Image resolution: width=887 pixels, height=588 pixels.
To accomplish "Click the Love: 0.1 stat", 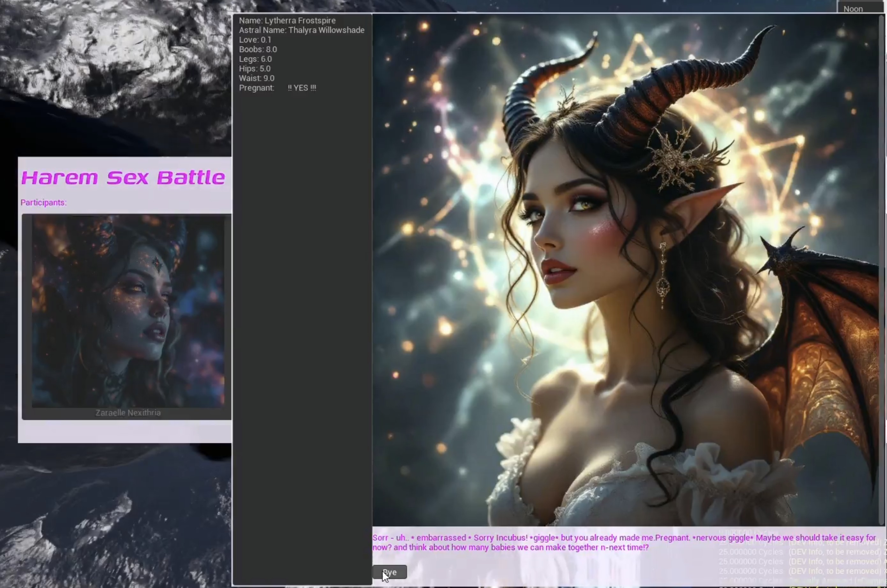I will coord(255,40).
